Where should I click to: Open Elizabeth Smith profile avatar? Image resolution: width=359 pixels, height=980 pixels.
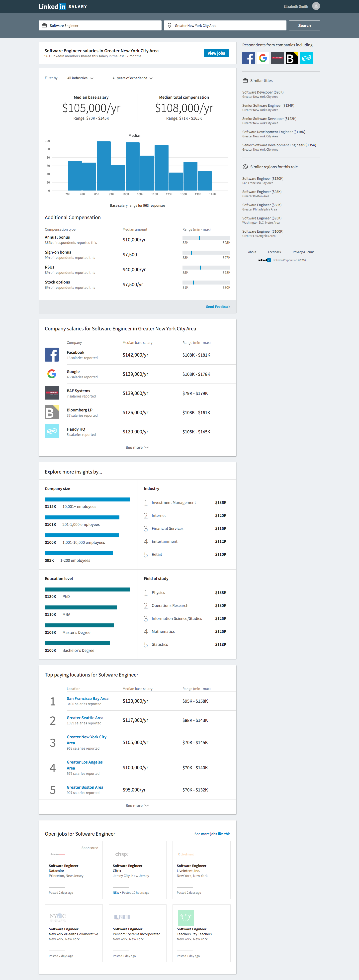pos(316,6)
